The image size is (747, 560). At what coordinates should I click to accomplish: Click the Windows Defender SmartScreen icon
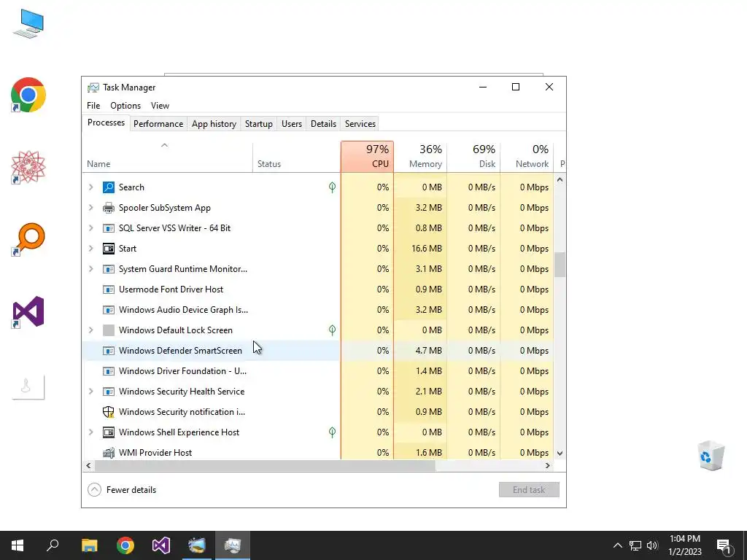[x=109, y=351]
